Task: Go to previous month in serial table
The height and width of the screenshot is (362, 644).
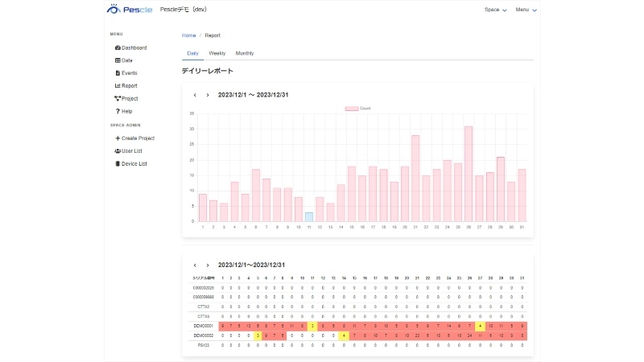Action: 195,265
